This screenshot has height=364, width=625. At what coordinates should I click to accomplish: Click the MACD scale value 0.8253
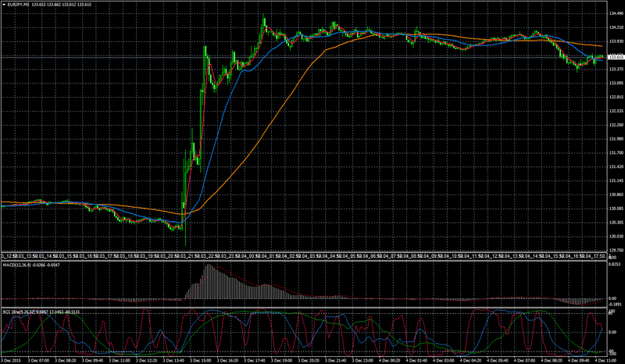[x=615, y=264]
